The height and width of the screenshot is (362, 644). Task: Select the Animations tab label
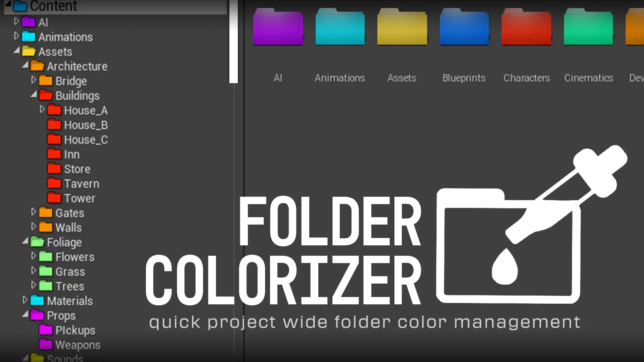(x=339, y=78)
